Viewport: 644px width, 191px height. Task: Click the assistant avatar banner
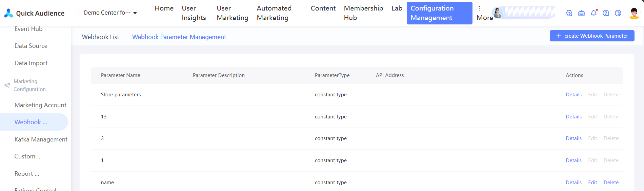click(523, 13)
